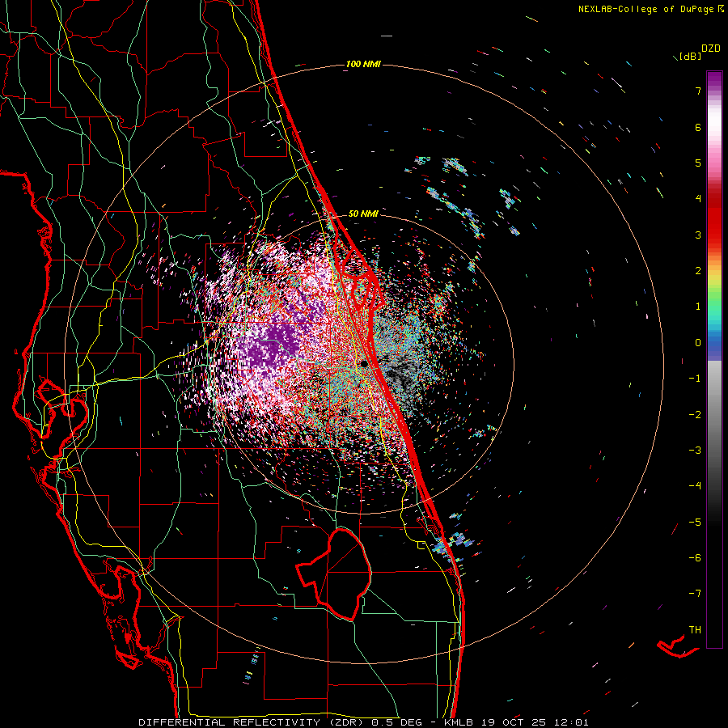Click the 12:01 timestamp in the caption
Image resolution: width=728 pixels, height=728 pixels.
pos(574,722)
